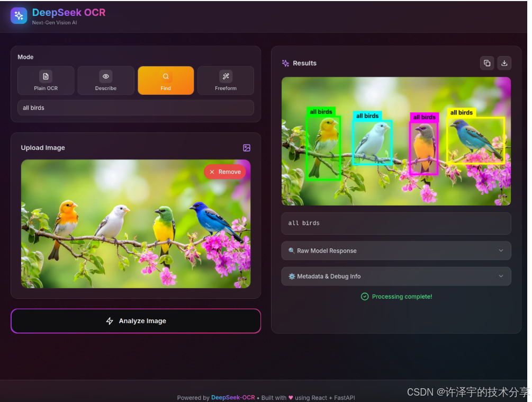Select the all birds query box under results
The image size is (532, 402).
[396, 223]
